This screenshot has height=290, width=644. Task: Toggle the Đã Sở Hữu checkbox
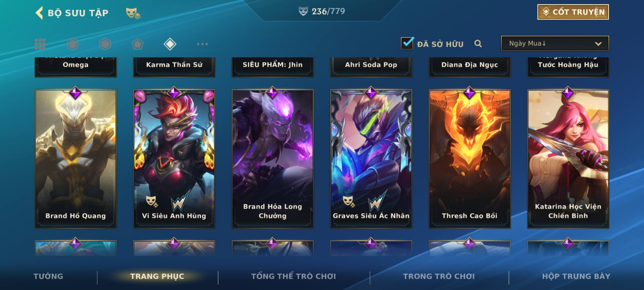tap(407, 43)
